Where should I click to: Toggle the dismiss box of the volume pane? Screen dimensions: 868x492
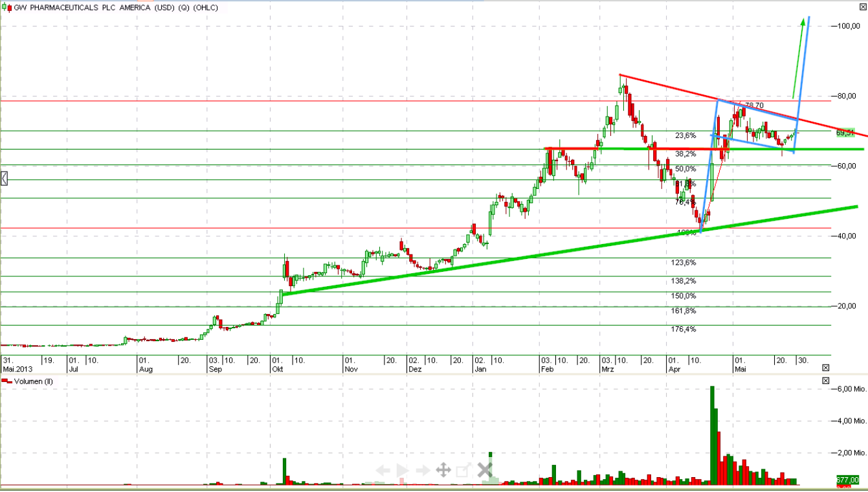[x=826, y=381]
